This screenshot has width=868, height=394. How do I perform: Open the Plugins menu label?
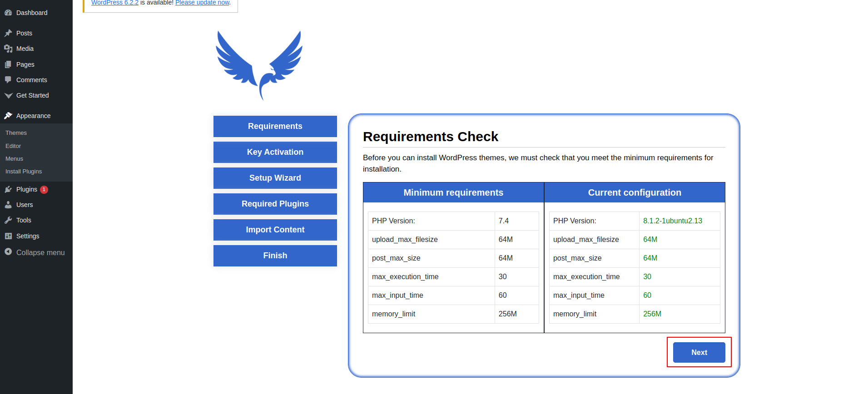(27, 189)
